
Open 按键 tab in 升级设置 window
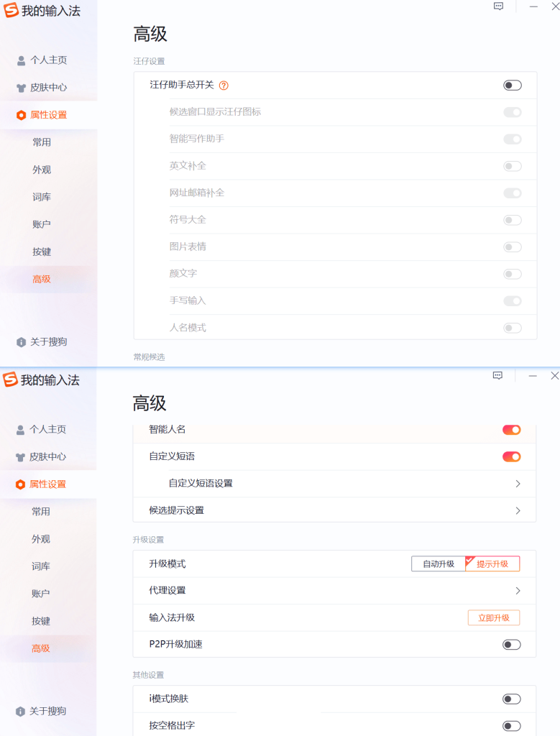pos(41,622)
